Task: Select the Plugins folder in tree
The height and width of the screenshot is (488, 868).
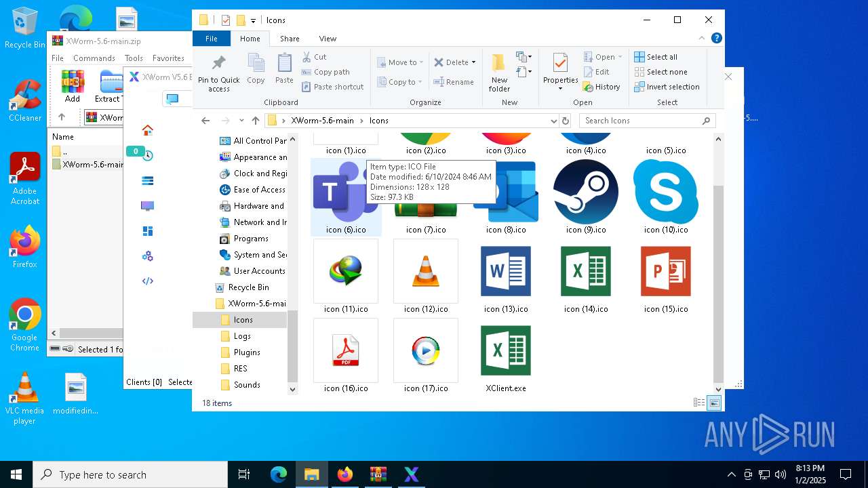Action: (x=247, y=352)
